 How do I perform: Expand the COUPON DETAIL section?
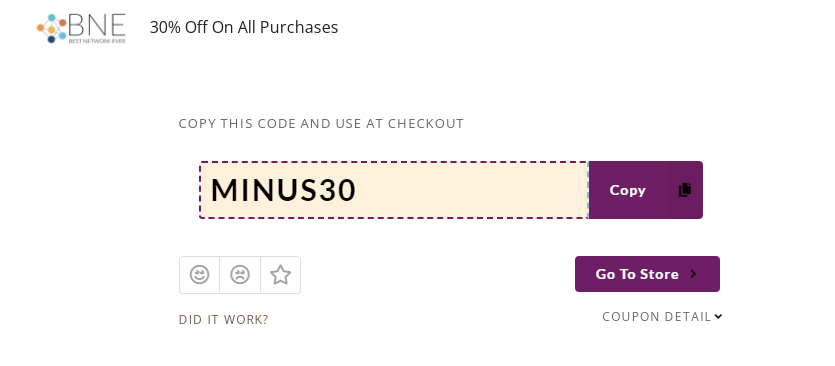662,317
